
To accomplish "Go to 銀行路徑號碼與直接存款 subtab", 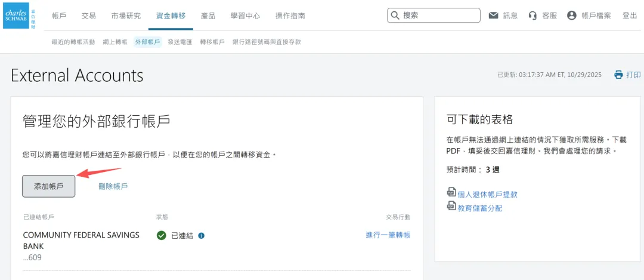I will click(267, 42).
